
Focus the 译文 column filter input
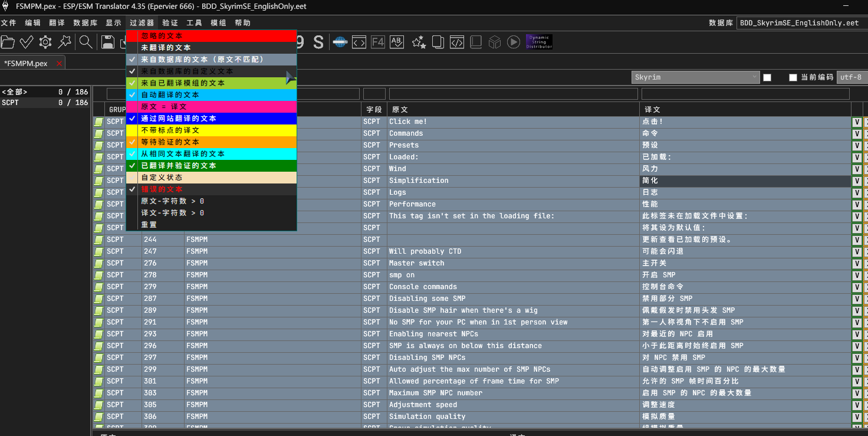pos(745,94)
